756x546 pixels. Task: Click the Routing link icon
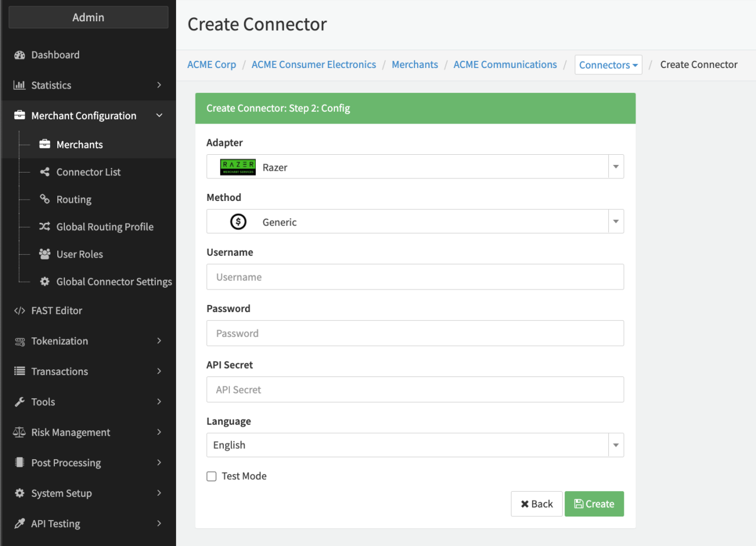[x=45, y=199]
